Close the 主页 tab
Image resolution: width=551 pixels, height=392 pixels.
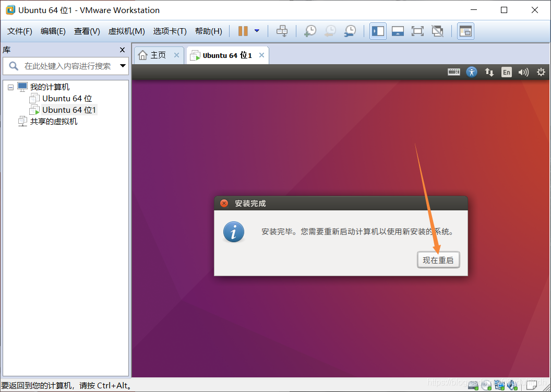(x=176, y=55)
